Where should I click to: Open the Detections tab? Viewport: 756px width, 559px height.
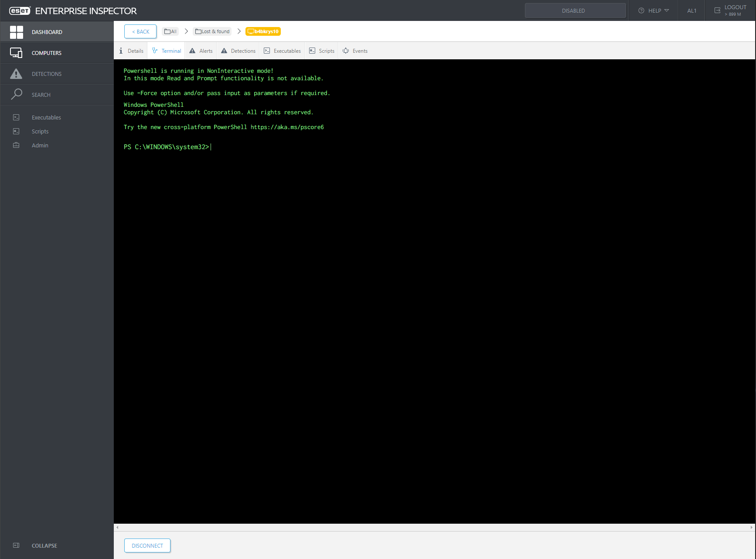(x=238, y=51)
